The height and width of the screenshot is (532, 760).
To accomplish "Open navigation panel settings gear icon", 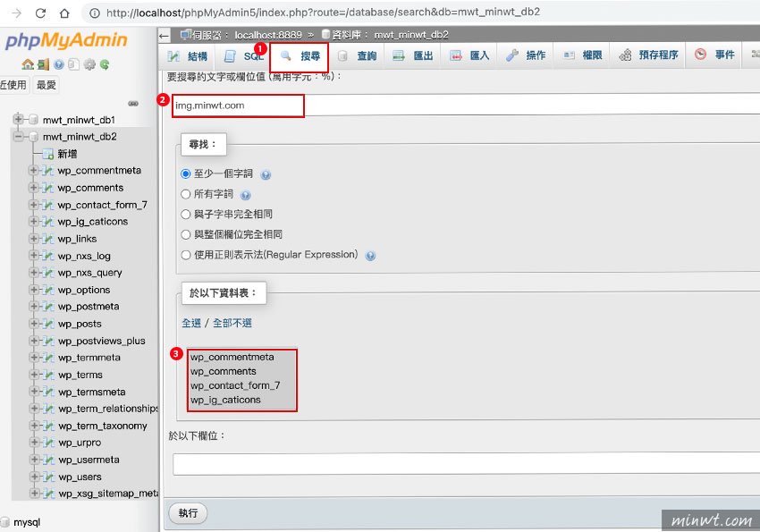I will 89,64.
